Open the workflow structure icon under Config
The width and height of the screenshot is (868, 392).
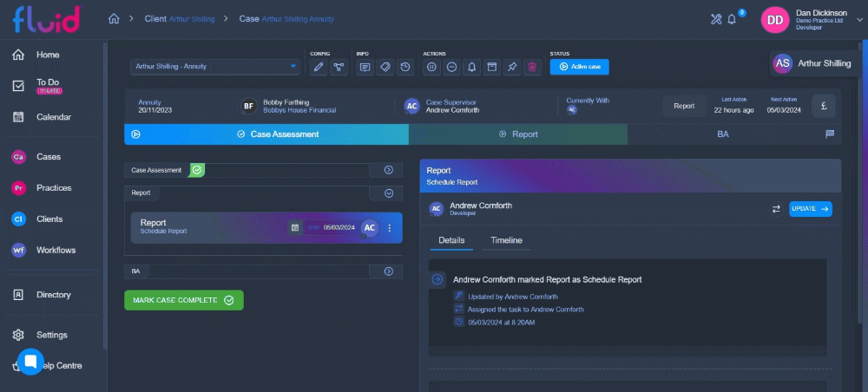pyautogui.click(x=339, y=67)
